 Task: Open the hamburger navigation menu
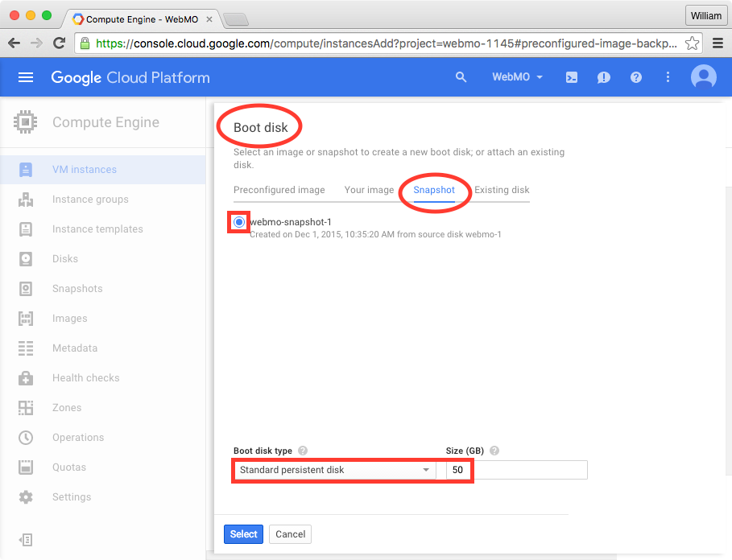pyautogui.click(x=26, y=77)
